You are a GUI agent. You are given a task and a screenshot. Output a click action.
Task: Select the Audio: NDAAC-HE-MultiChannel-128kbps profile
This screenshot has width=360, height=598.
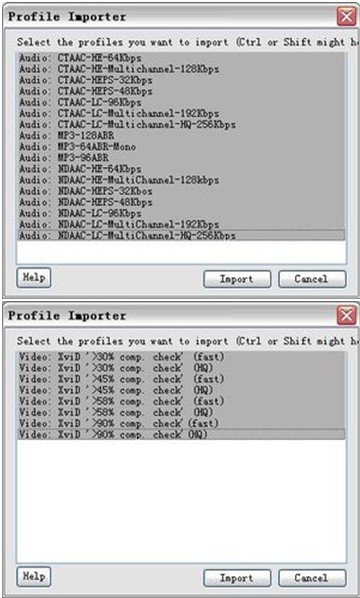pyautogui.click(x=180, y=180)
